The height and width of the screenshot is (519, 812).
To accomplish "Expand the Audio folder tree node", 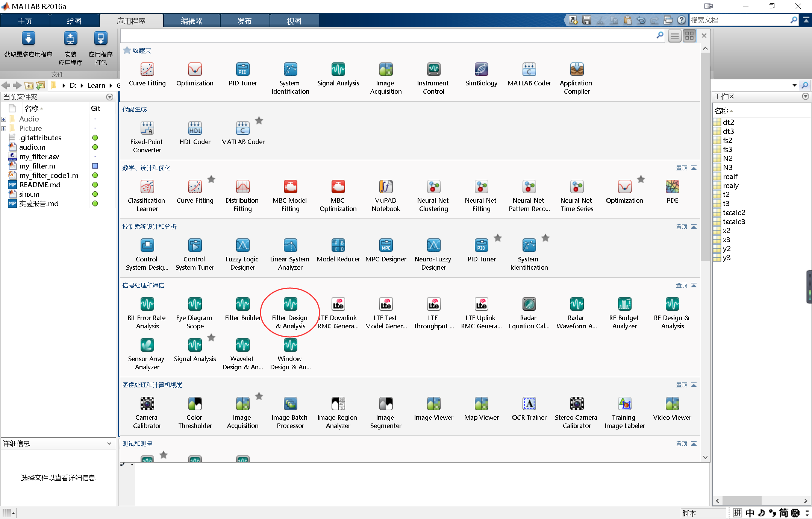I will pyautogui.click(x=4, y=119).
